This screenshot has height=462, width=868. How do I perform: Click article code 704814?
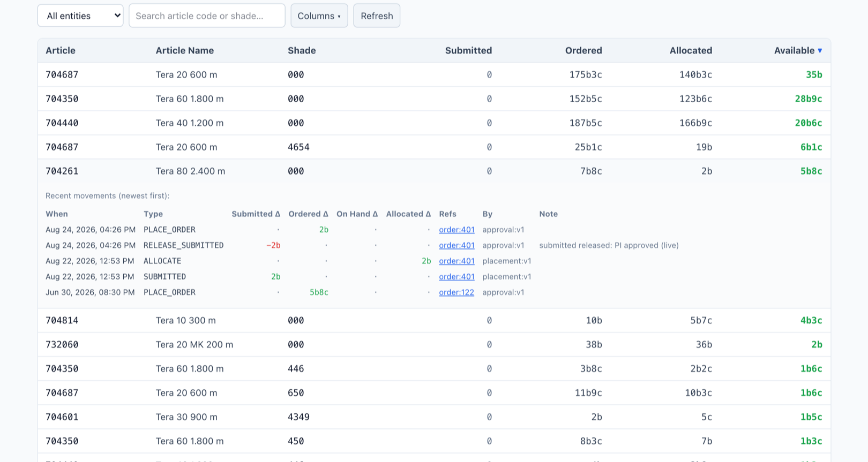click(62, 320)
